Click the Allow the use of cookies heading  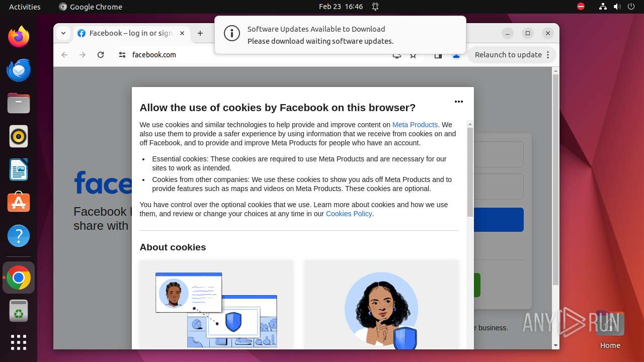point(277,108)
